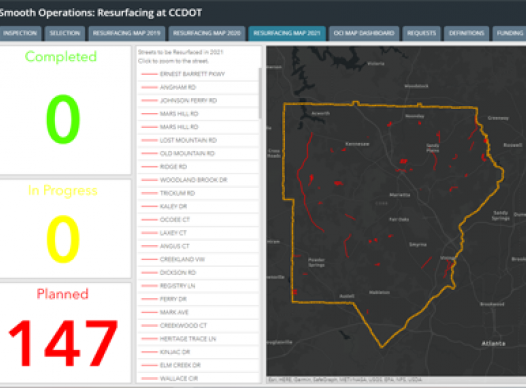Click the Completed count indicator showing 0

pyautogui.click(x=63, y=119)
